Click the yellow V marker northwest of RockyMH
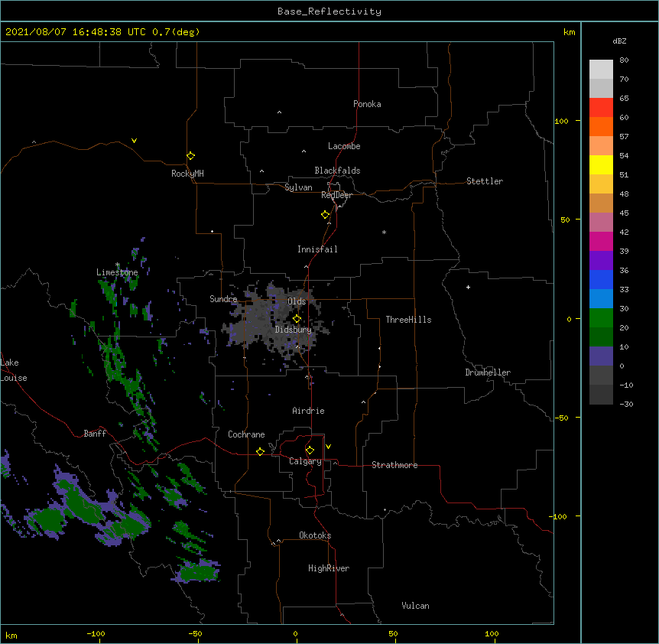This screenshot has height=644, width=659. point(134,141)
